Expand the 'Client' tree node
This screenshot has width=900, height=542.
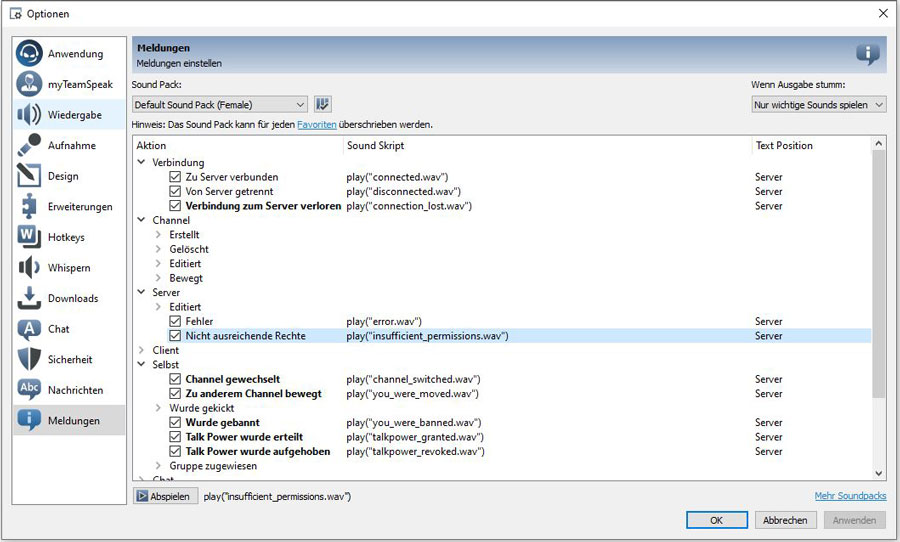tap(141, 351)
